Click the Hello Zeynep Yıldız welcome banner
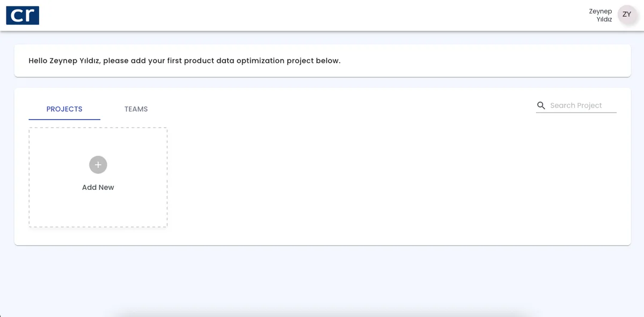Screen dimensions: 644x317 (x=323, y=61)
